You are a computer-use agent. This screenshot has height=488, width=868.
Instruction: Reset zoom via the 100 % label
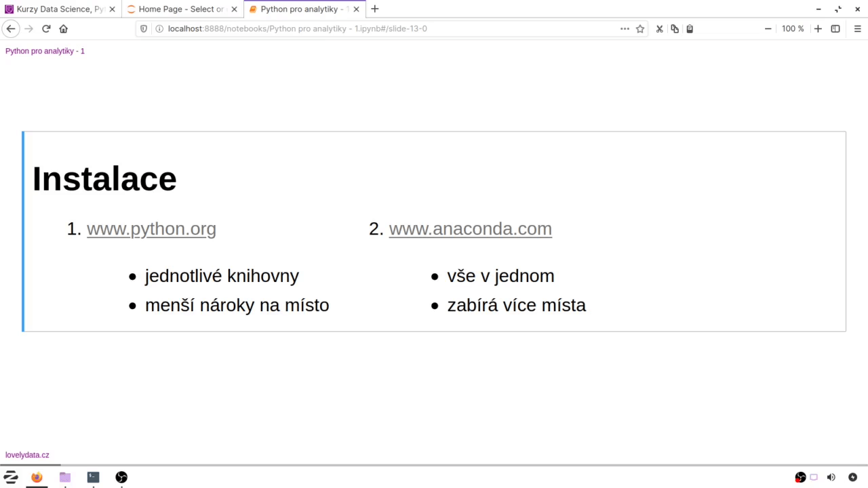(793, 28)
